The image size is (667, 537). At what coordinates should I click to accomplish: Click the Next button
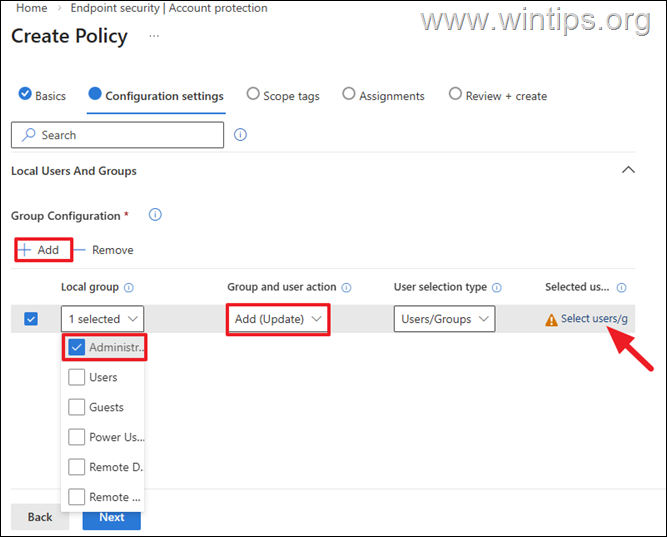coord(111,520)
